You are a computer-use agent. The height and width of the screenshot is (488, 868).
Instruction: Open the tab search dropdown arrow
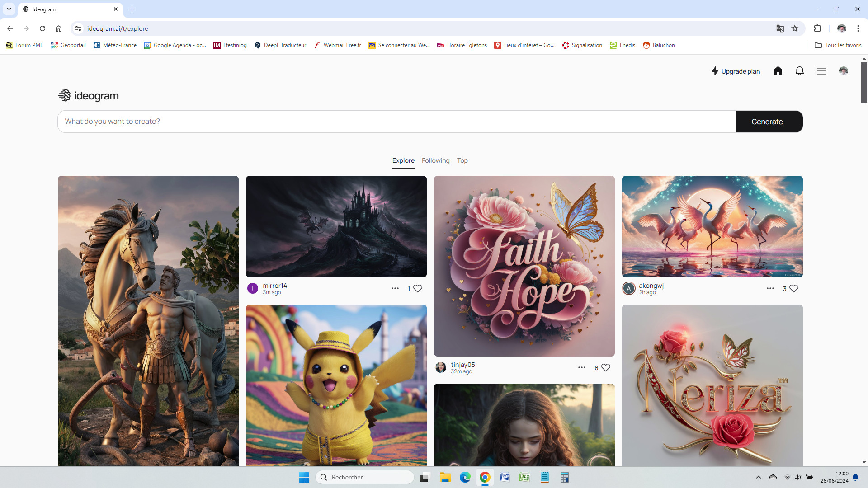click(x=9, y=9)
